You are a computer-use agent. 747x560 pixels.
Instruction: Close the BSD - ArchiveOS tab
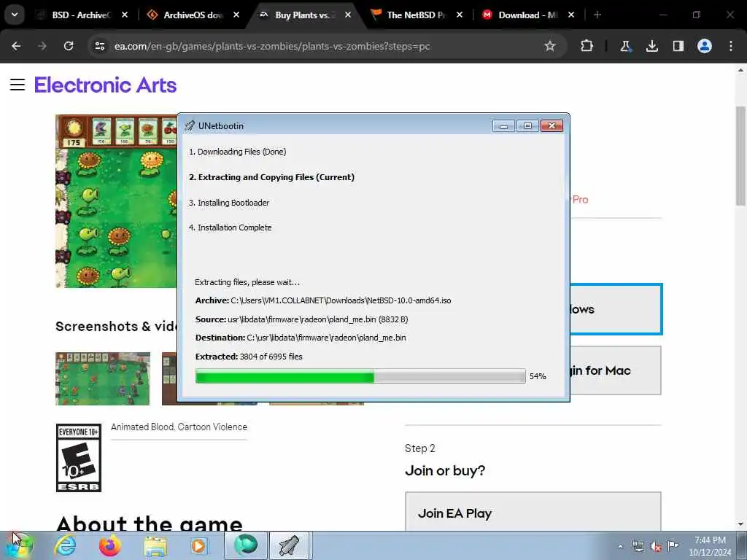pyautogui.click(x=124, y=15)
